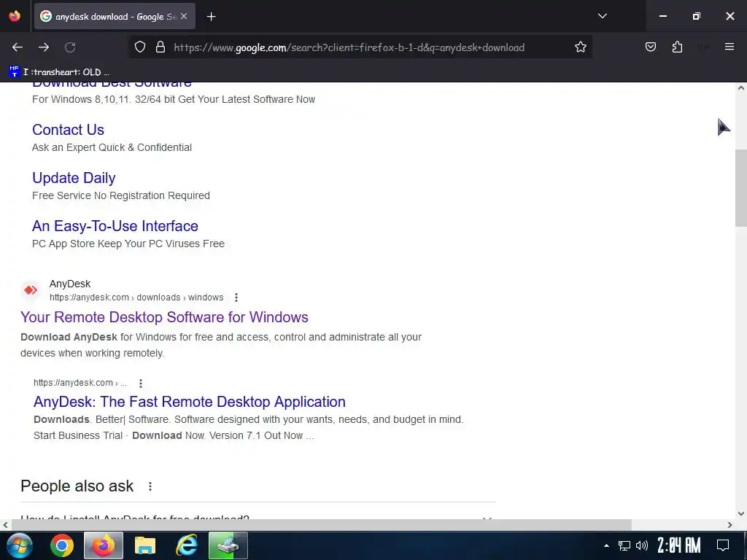
Task: Bookmark this page with the star icon
Action: pyautogui.click(x=580, y=47)
